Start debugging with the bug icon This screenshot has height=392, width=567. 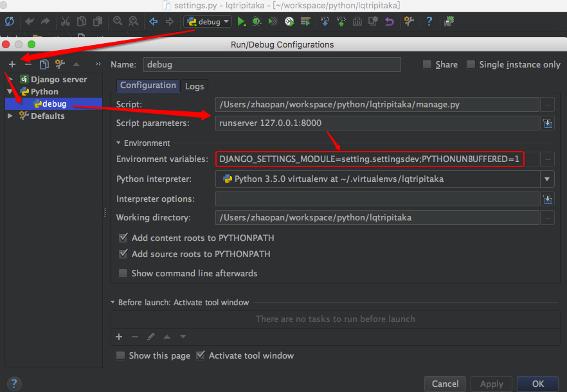(256, 22)
